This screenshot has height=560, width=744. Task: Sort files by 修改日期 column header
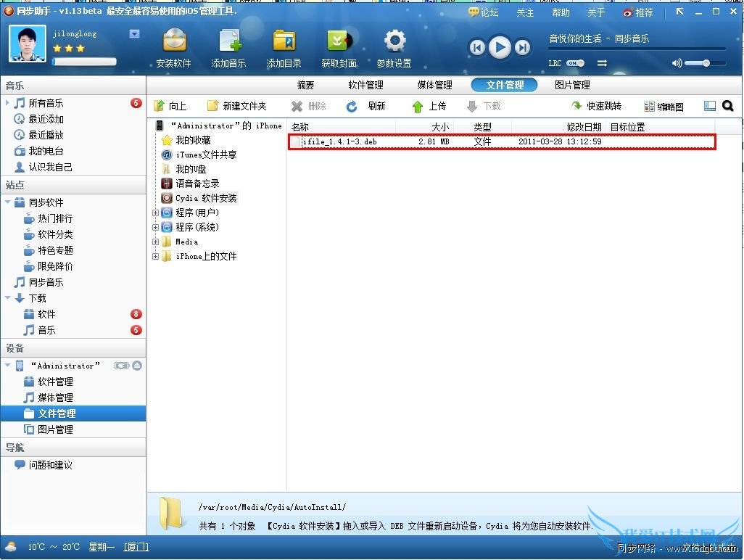point(558,127)
